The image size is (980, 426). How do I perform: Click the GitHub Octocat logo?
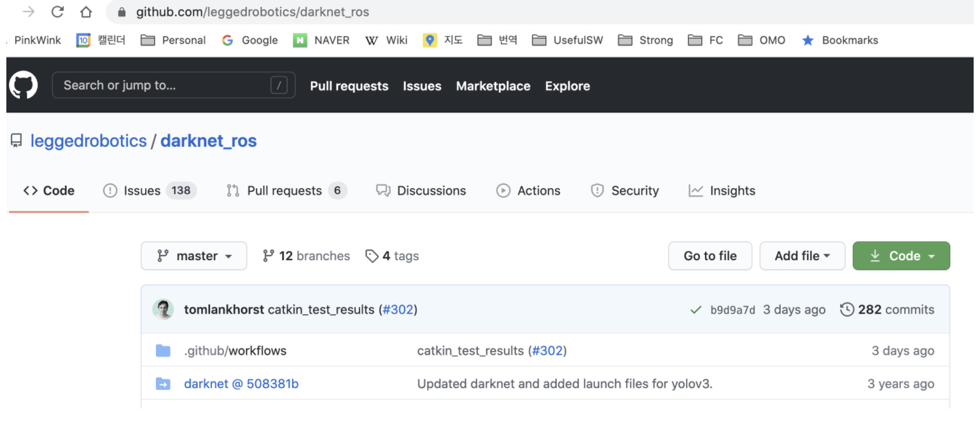pos(23,85)
